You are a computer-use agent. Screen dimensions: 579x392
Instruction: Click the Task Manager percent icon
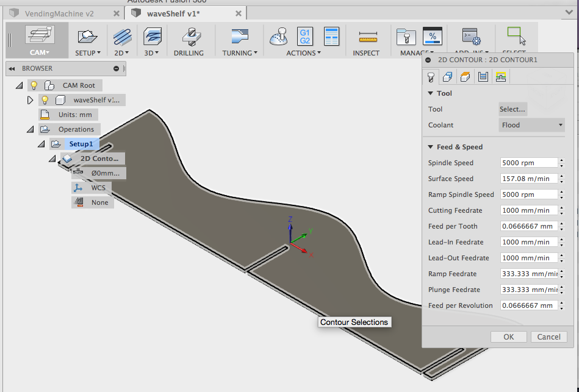(x=432, y=36)
